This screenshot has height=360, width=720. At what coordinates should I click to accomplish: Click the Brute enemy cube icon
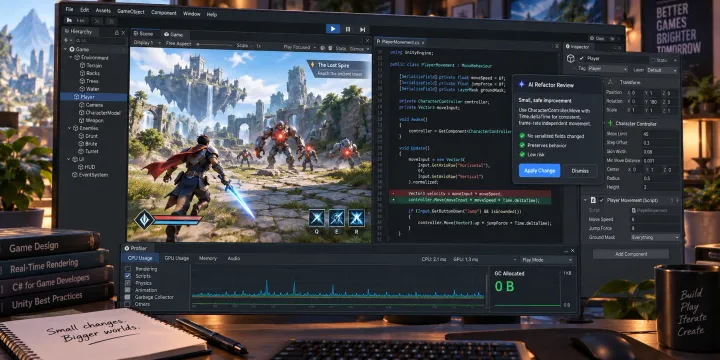[x=82, y=144]
